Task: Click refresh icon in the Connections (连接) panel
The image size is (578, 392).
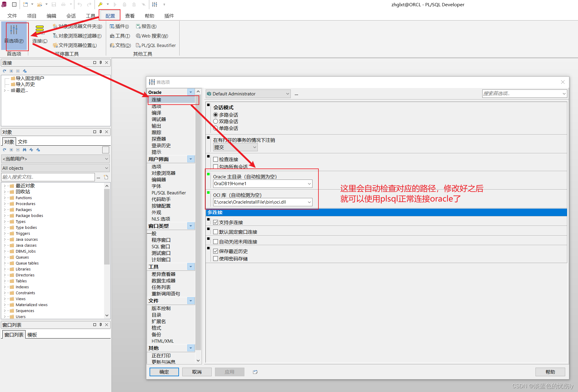Action: pos(4,71)
